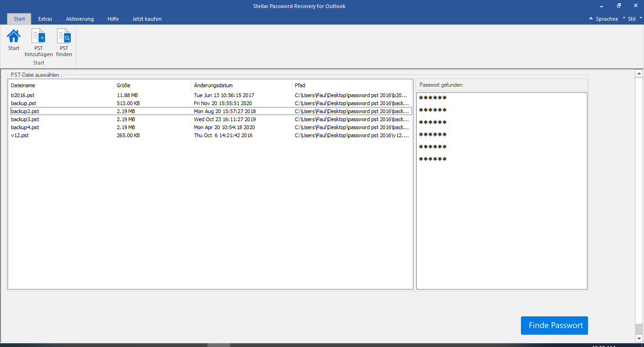The image size is (644, 347).
Task: Click the Tue Jun 13 10:56:15 2017 date
Action: point(224,95)
